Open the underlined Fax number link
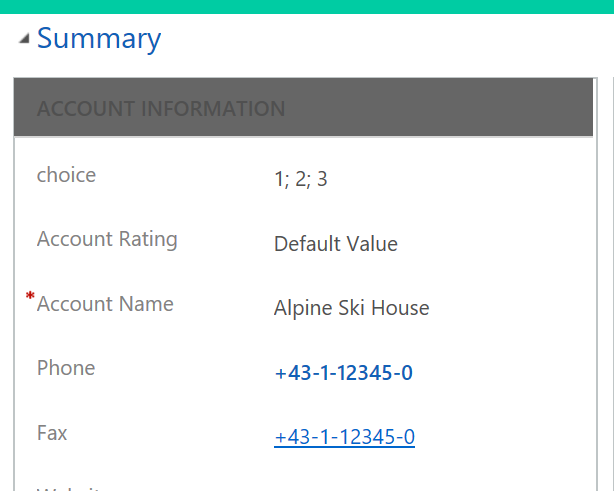The height and width of the screenshot is (491, 614). (x=344, y=437)
